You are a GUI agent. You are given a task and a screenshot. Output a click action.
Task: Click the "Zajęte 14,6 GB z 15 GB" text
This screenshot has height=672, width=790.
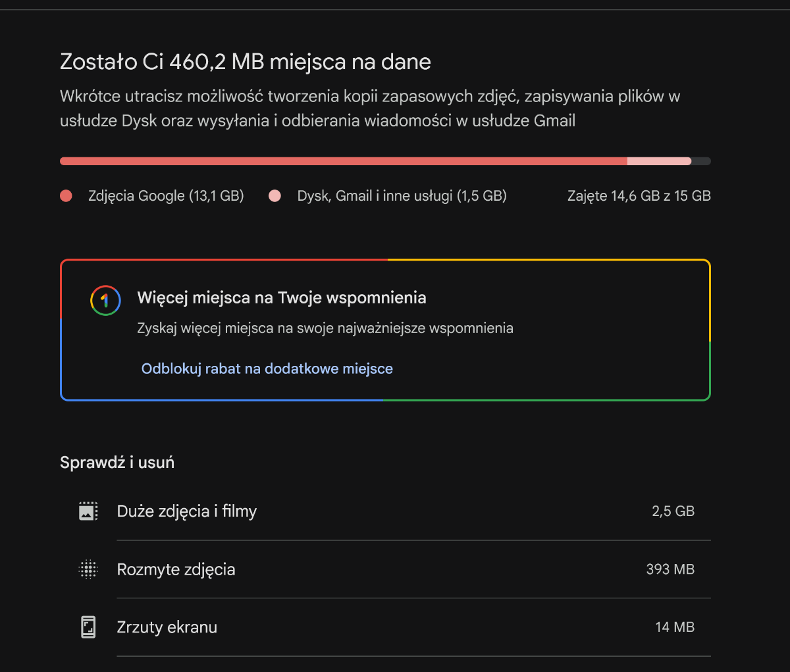[639, 196]
